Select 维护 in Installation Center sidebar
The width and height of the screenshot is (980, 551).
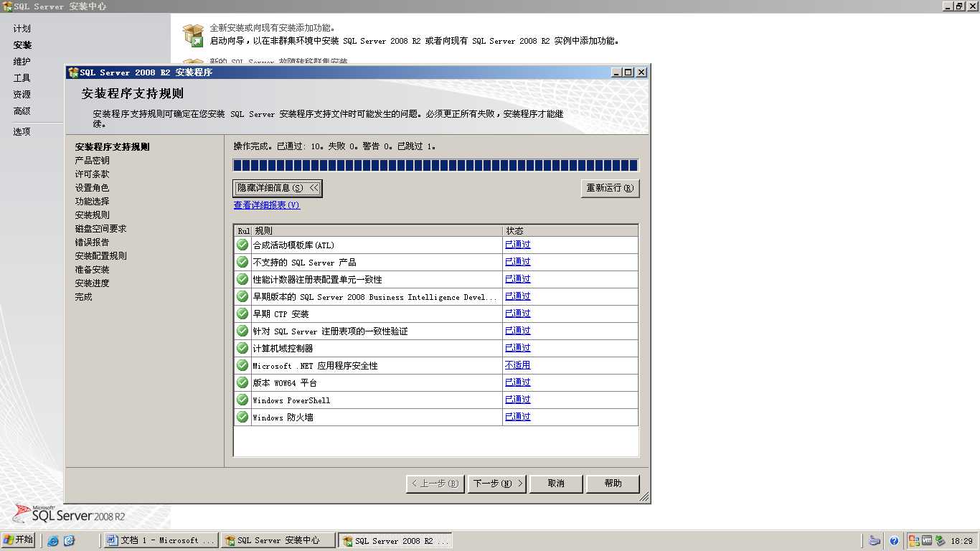tap(22, 62)
